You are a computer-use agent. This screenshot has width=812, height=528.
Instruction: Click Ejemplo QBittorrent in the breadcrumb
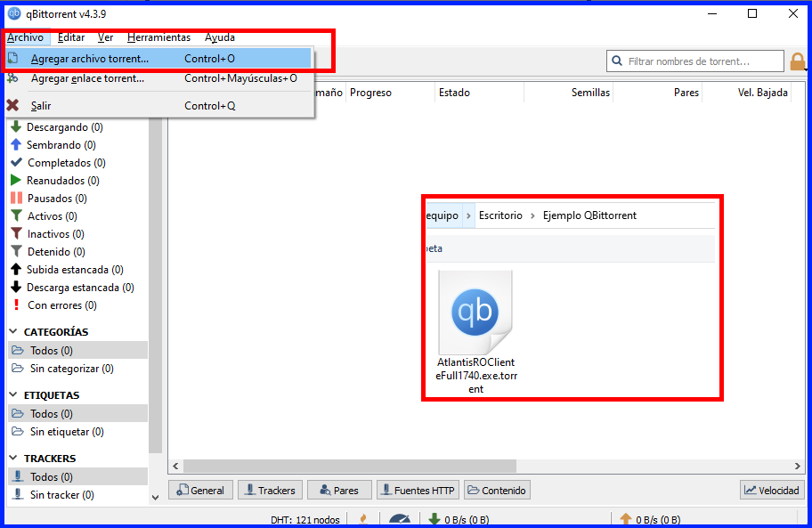589,215
